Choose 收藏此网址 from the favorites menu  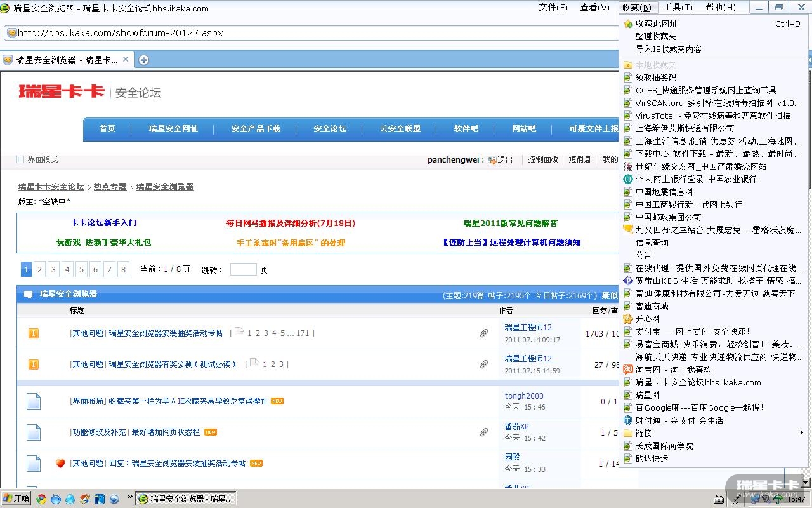point(714,24)
